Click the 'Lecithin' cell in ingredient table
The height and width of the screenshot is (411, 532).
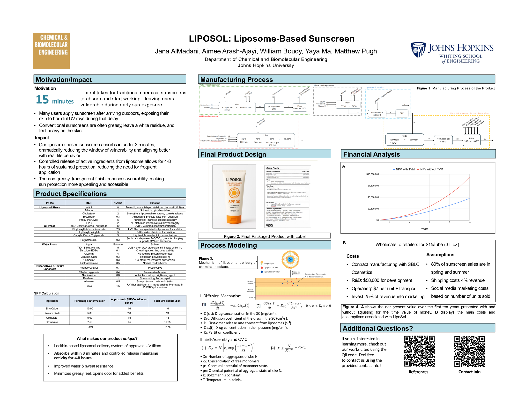point(89,207)
